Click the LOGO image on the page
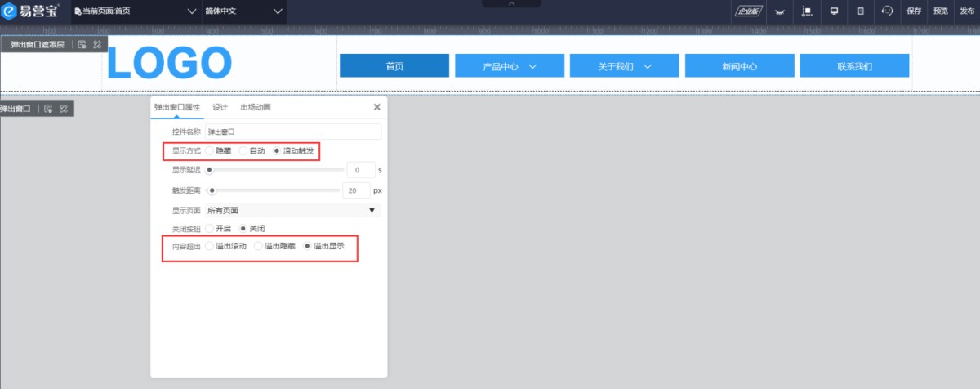Viewport: 980px width, 389px height. click(x=170, y=64)
